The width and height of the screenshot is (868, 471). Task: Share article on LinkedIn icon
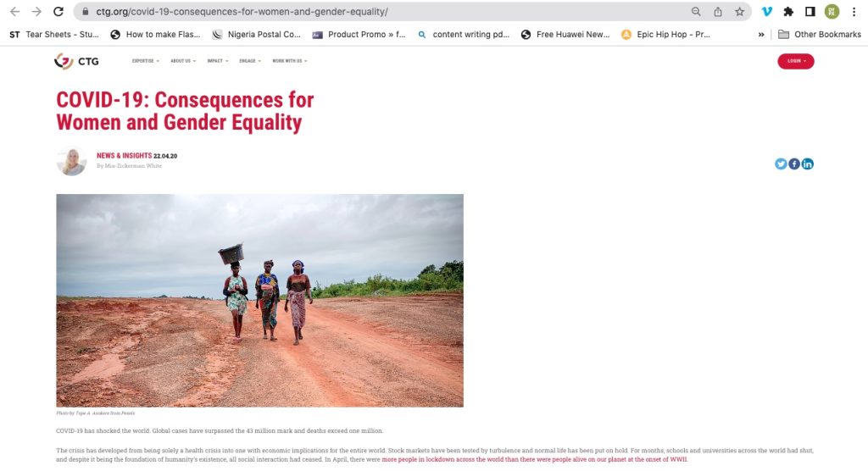[808, 163]
